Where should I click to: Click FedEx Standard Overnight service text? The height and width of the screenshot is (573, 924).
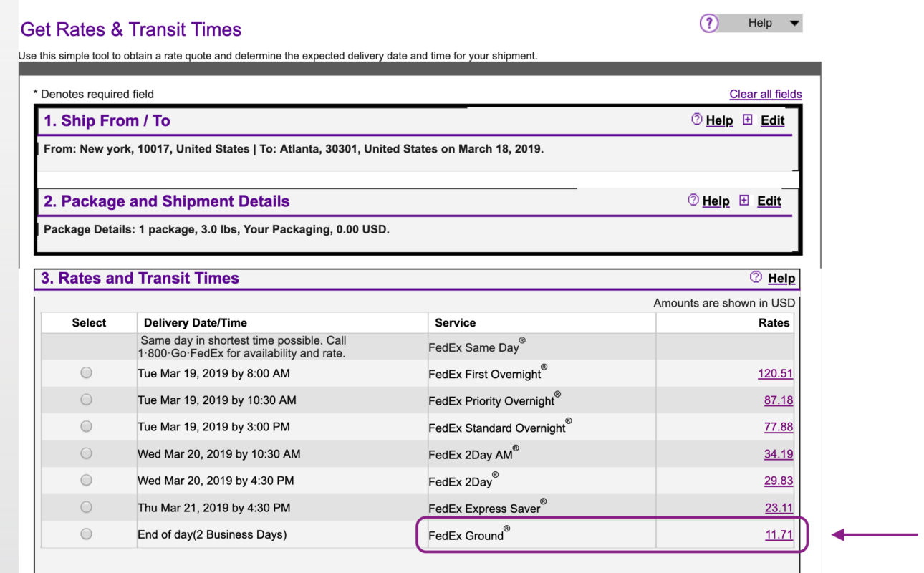[500, 427]
